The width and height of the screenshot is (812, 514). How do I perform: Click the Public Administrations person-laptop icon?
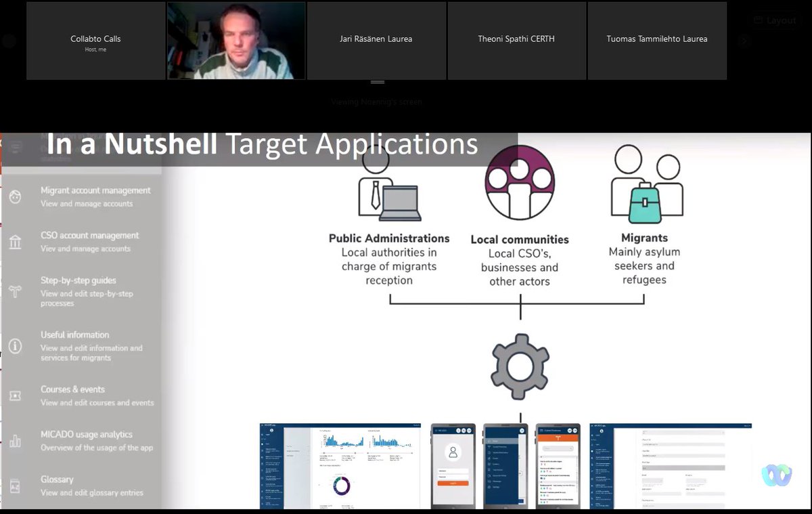click(x=389, y=184)
